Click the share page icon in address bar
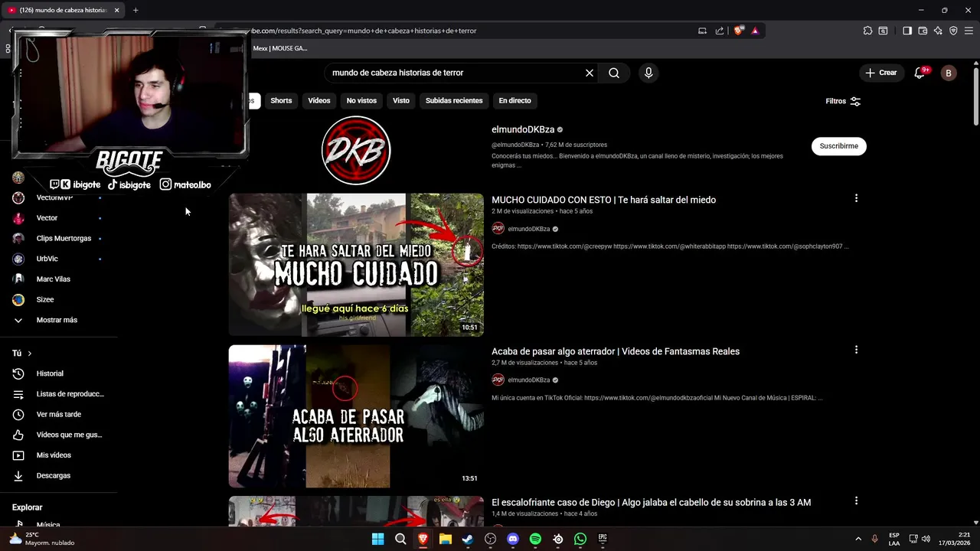980x551 pixels. [x=720, y=31]
